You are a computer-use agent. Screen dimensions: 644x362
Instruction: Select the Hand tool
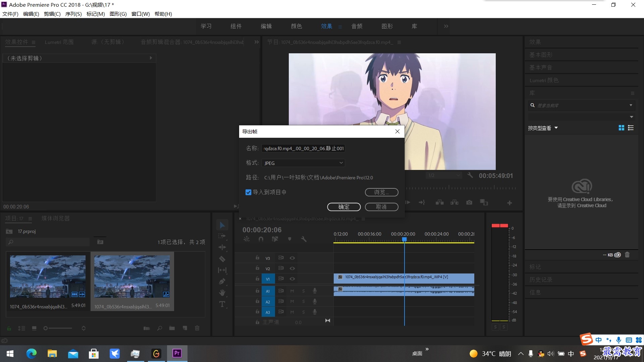[x=222, y=293]
